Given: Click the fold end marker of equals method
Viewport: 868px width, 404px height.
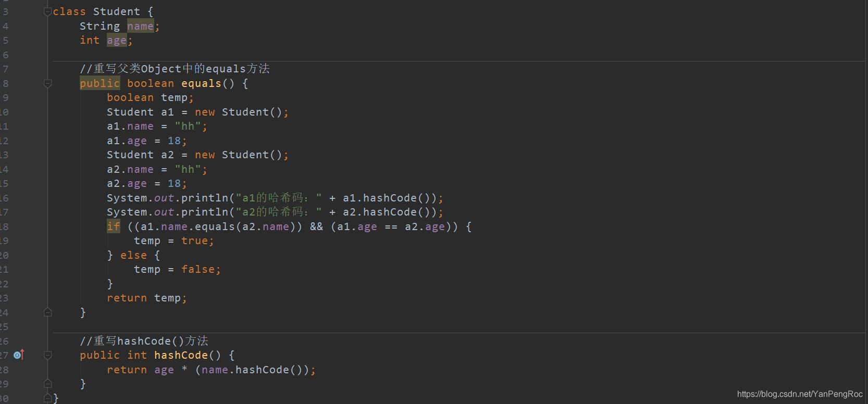Looking at the screenshot, I should [47, 312].
